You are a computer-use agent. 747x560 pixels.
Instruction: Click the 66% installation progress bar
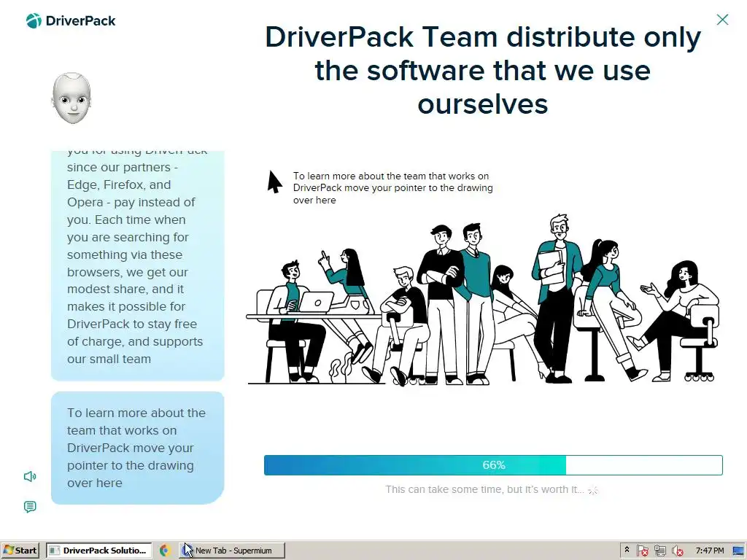(493, 464)
